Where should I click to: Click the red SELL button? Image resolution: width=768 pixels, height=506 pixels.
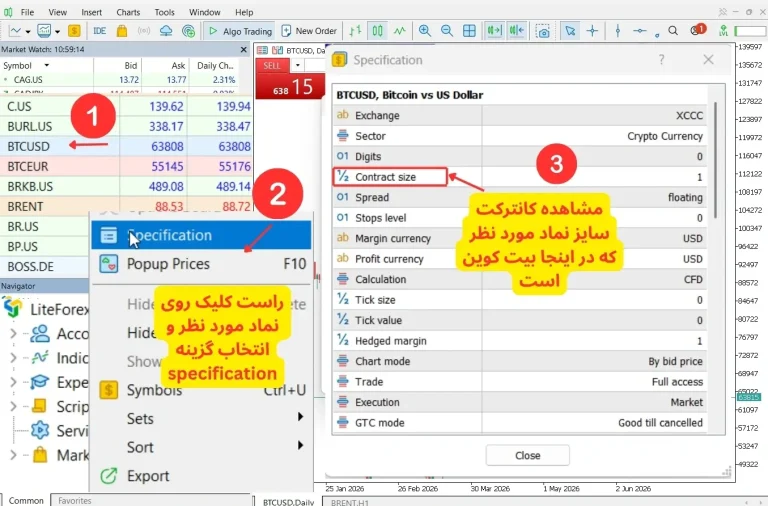[272, 66]
